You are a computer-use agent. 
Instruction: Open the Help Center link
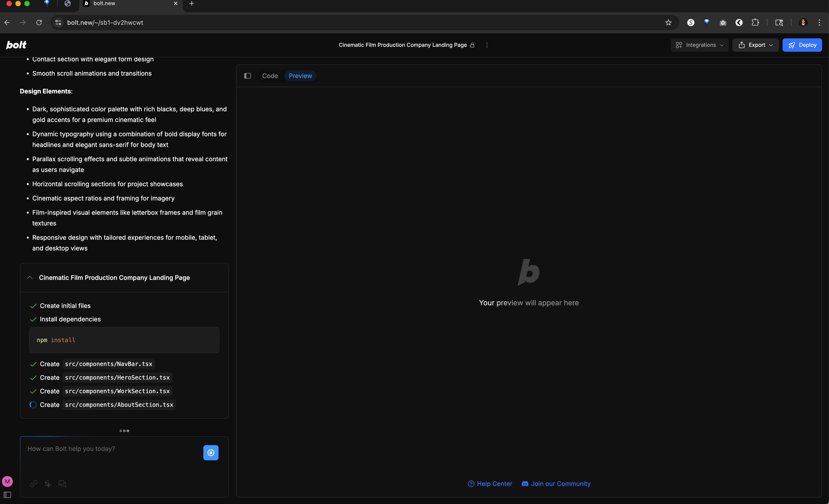tap(490, 484)
